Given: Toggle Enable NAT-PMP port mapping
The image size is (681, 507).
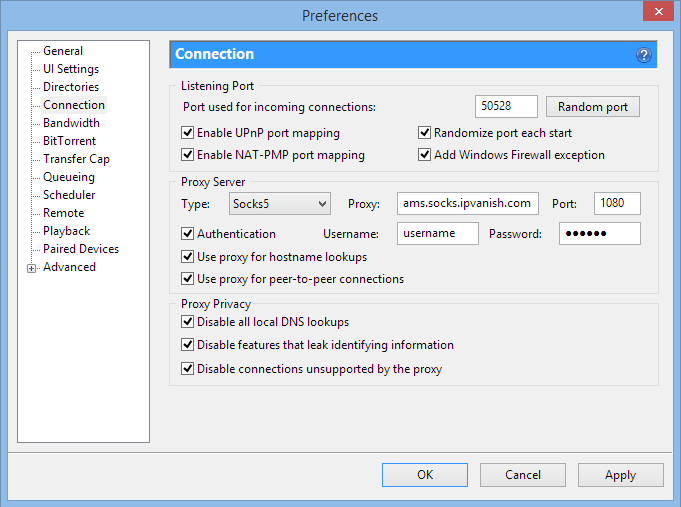Looking at the screenshot, I should pyautogui.click(x=187, y=155).
